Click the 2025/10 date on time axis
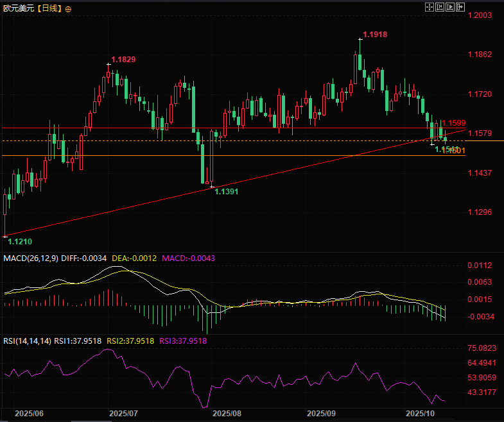Screen dimensions: 504x422 (x=421, y=414)
